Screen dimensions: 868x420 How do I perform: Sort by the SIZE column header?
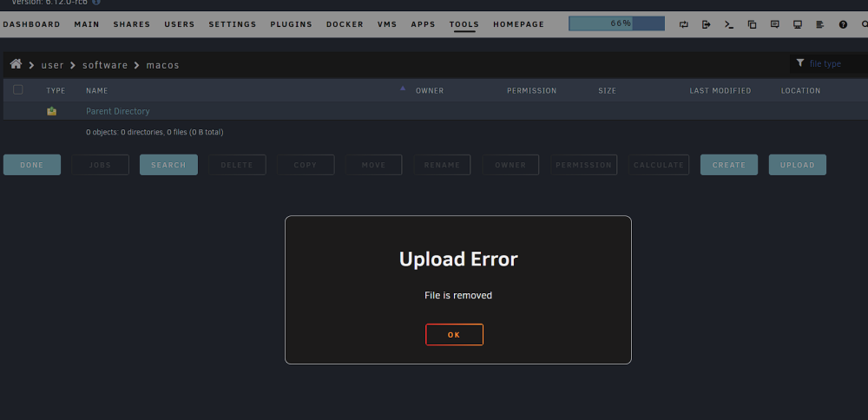tap(607, 91)
